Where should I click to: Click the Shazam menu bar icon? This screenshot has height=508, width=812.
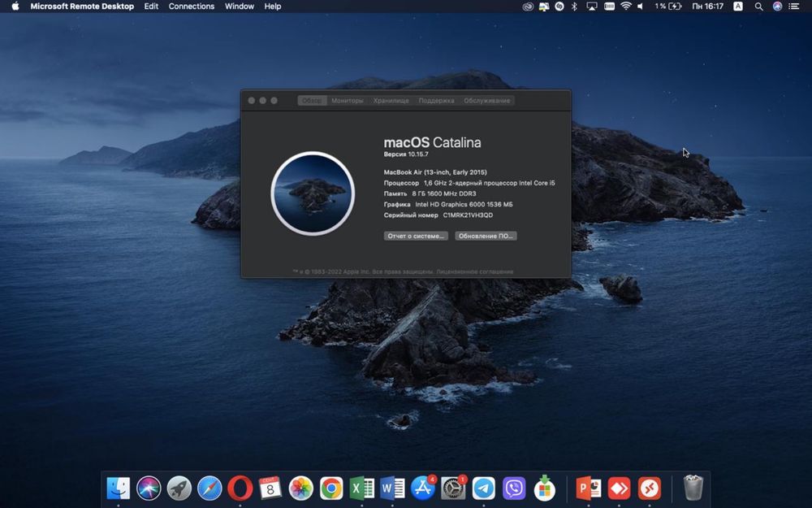pyautogui.click(x=559, y=7)
